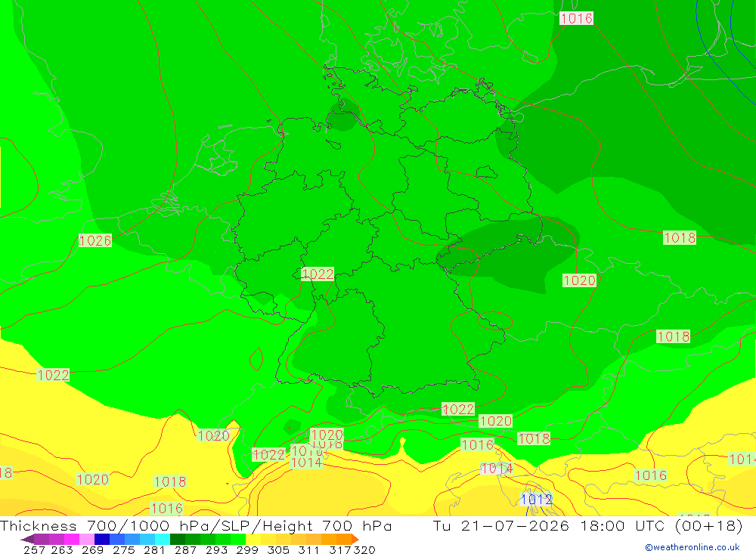Click the 275 legend value
The image size is (756, 554).
123,549
